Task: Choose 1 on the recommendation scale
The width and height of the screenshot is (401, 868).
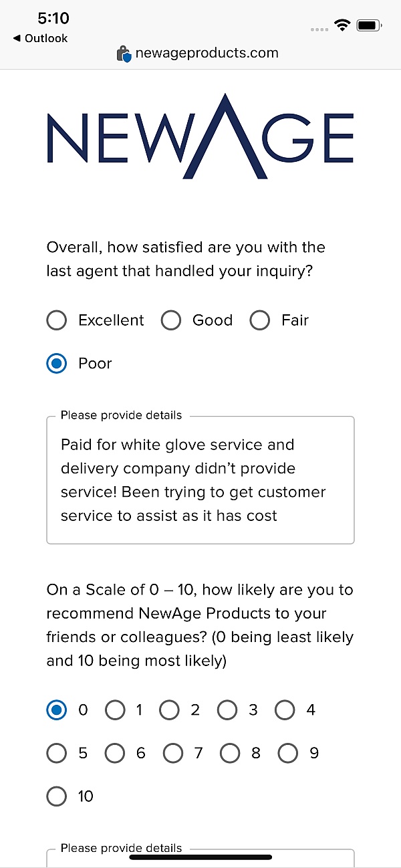Action: click(x=115, y=710)
